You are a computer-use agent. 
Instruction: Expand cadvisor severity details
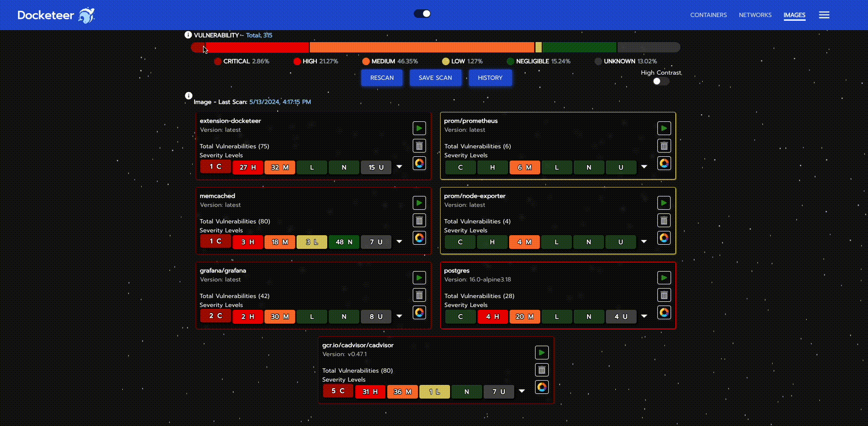pyautogui.click(x=522, y=391)
